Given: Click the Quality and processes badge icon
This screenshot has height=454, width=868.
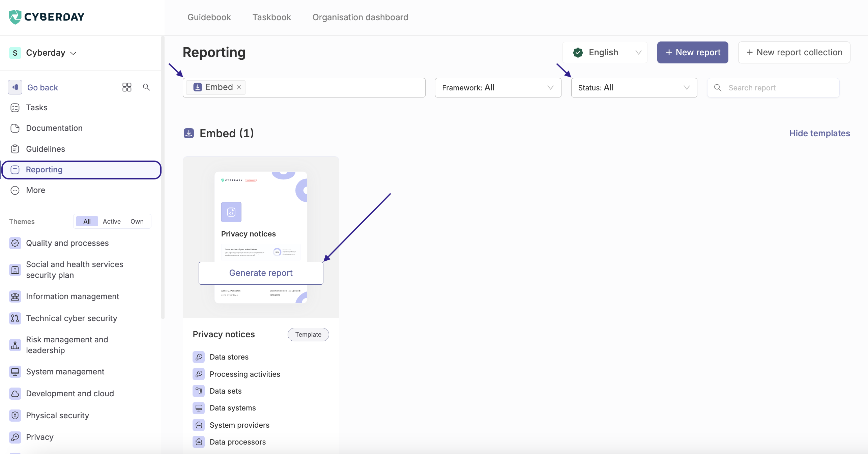Looking at the screenshot, I should point(15,243).
